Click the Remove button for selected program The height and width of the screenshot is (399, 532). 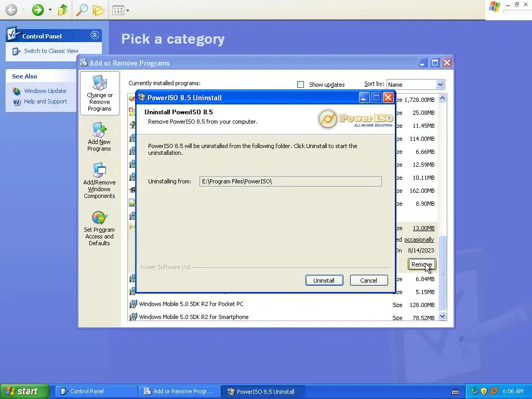pos(422,264)
